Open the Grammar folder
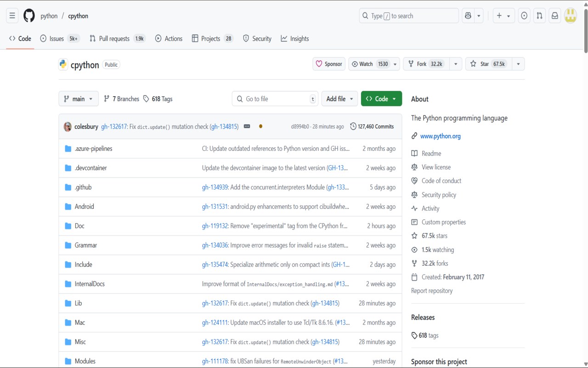Screen dimensions: 588x368 tap(86, 245)
